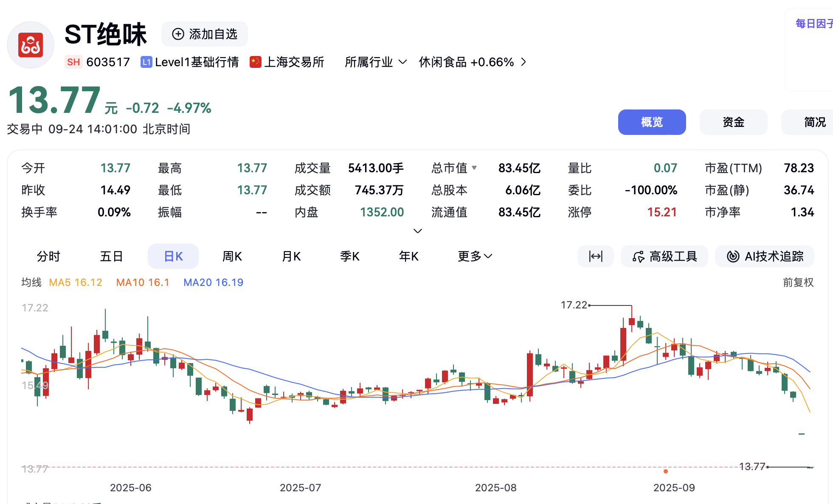This screenshot has width=833, height=504.
Task: Click the L1 Level1 badge icon
Action: point(146,62)
